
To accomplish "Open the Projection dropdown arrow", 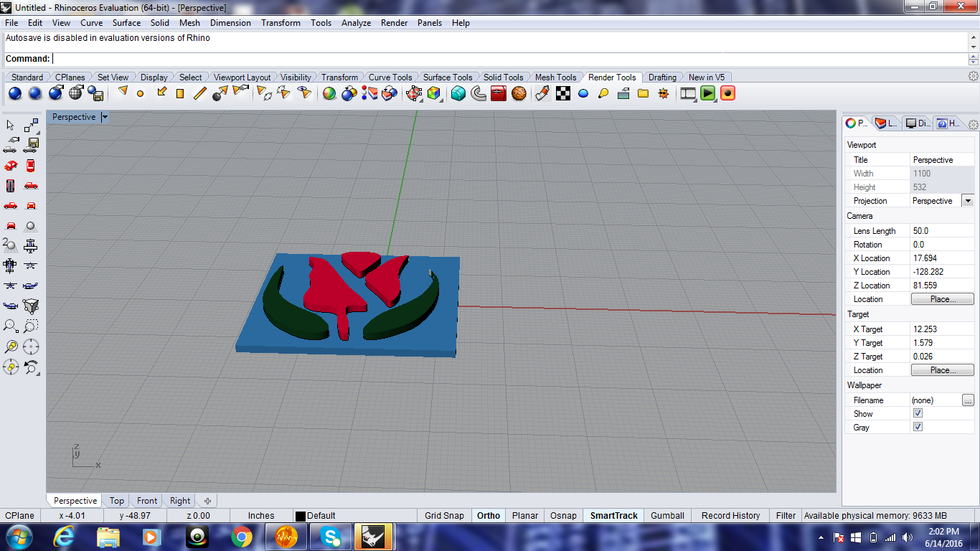I will pos(968,201).
